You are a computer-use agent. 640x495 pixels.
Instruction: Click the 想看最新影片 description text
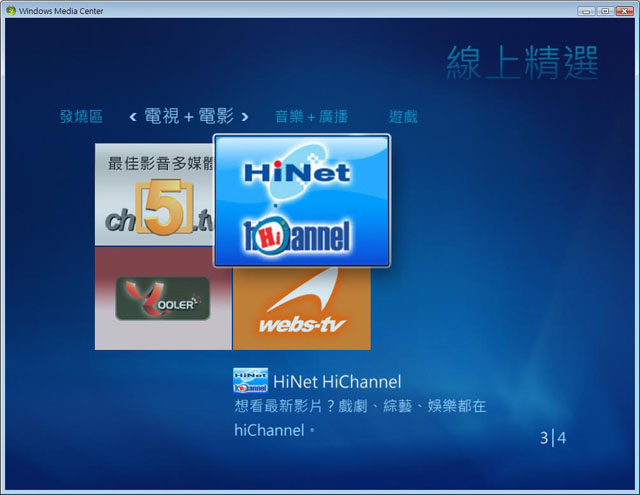(360, 418)
